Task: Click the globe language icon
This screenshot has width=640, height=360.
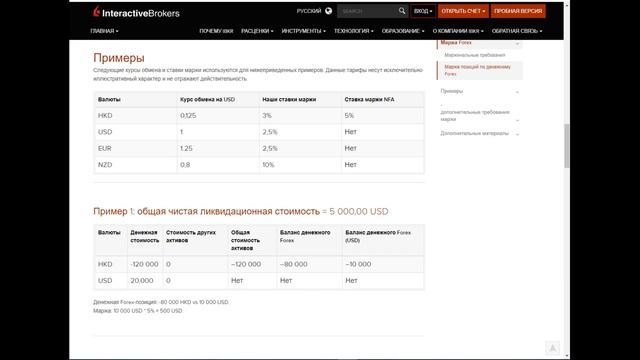Action: click(329, 11)
